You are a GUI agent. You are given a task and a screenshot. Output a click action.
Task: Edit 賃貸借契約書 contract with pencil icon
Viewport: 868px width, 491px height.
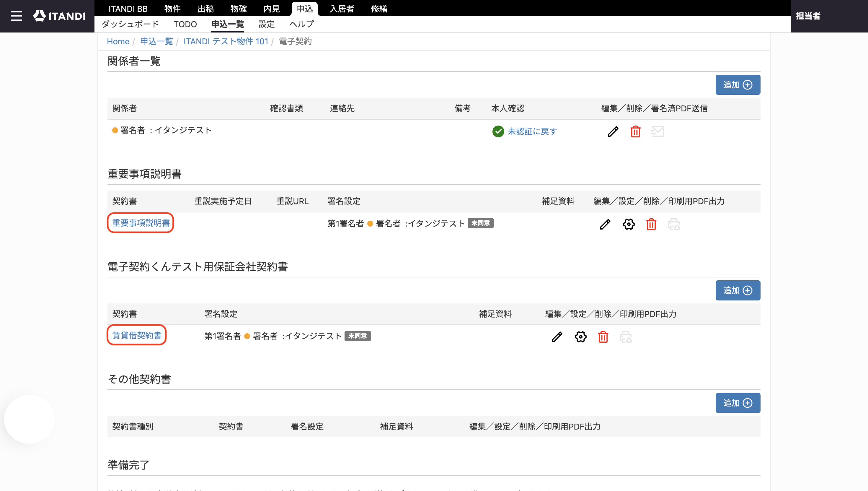(557, 337)
